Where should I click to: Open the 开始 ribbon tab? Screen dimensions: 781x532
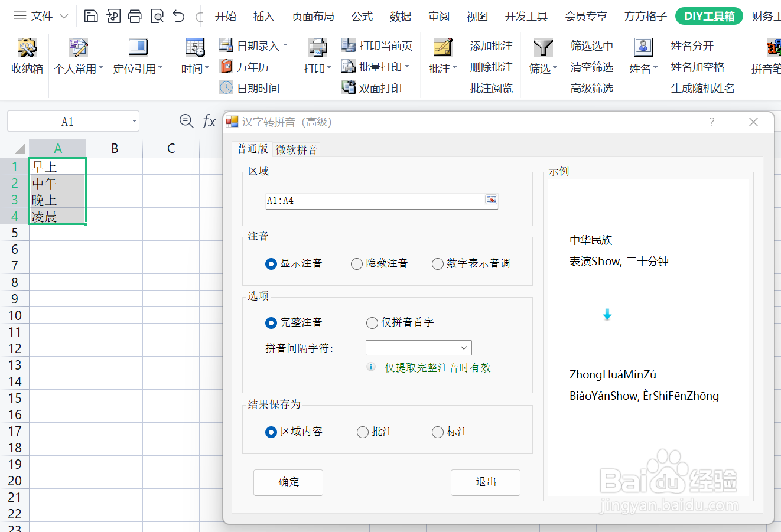click(x=226, y=17)
